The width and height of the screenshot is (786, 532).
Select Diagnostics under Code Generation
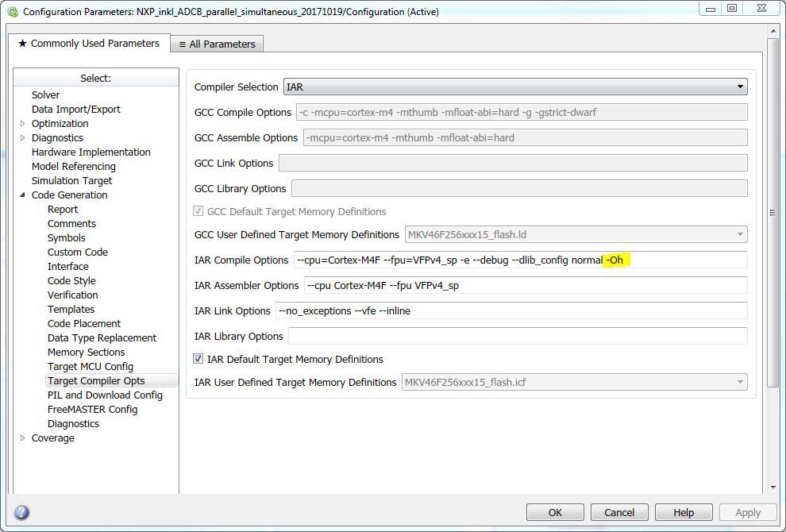click(73, 423)
